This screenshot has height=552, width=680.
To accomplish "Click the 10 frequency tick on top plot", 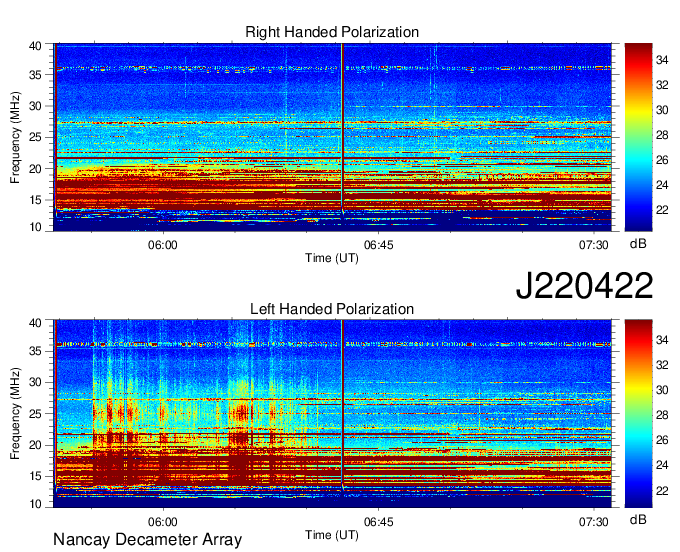I will [35, 227].
